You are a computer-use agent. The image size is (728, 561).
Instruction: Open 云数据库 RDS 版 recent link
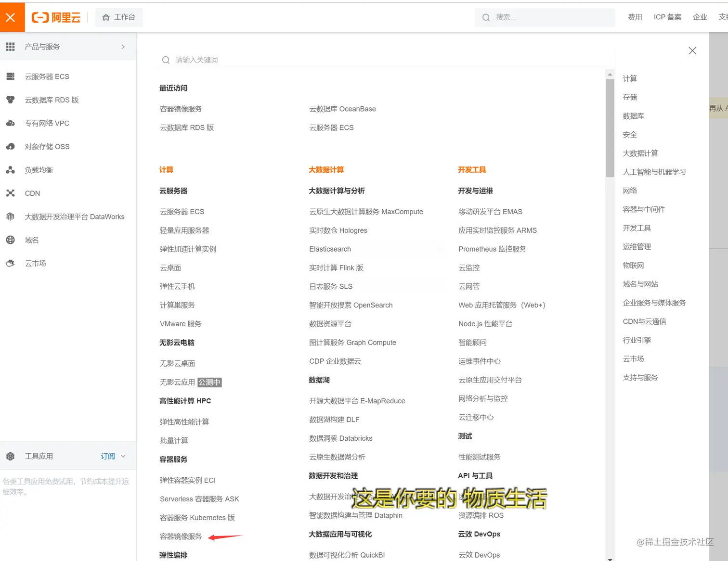pos(187,127)
